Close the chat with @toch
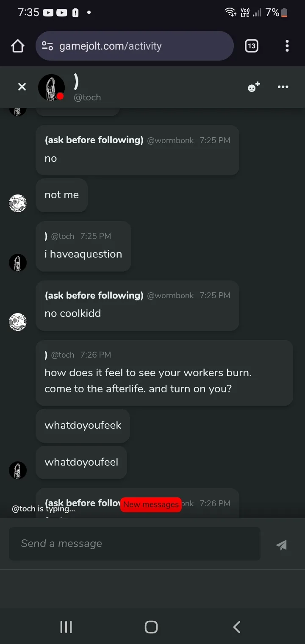This screenshot has height=644, width=305. click(x=22, y=87)
